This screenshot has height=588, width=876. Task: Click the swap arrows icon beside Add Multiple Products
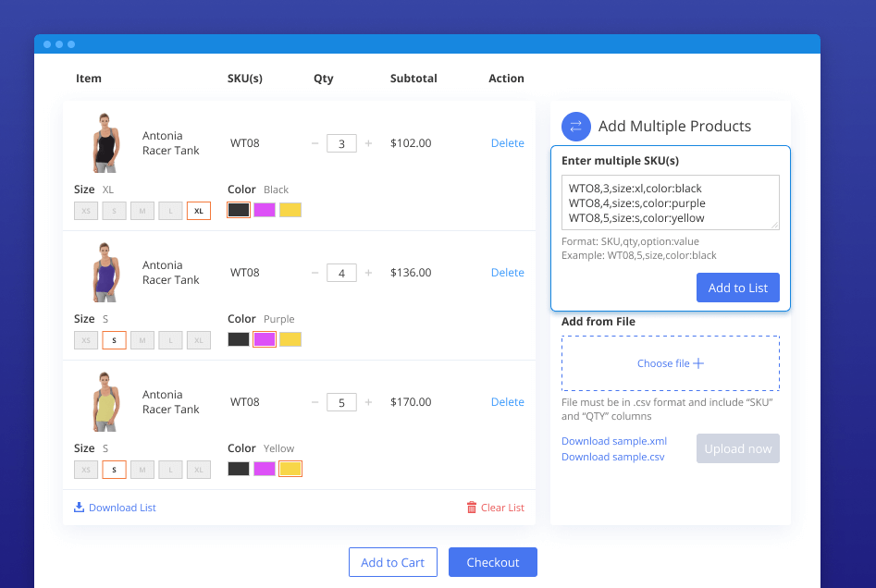click(575, 127)
